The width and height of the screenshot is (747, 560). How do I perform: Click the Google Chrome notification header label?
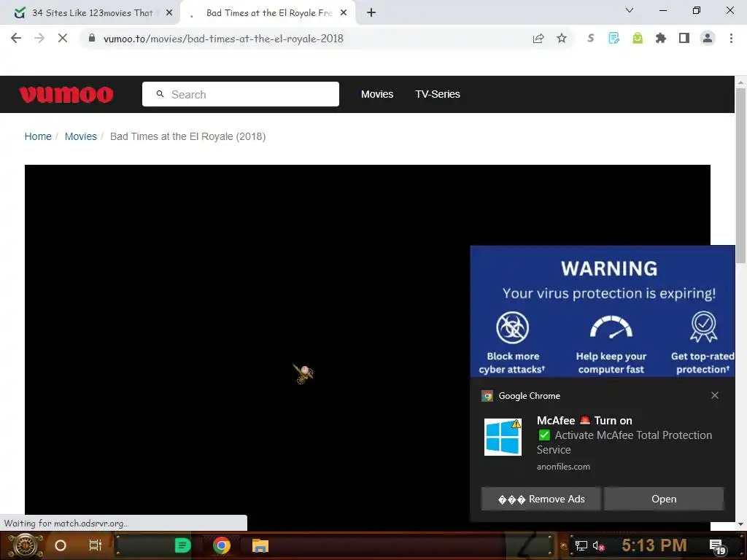coord(530,396)
